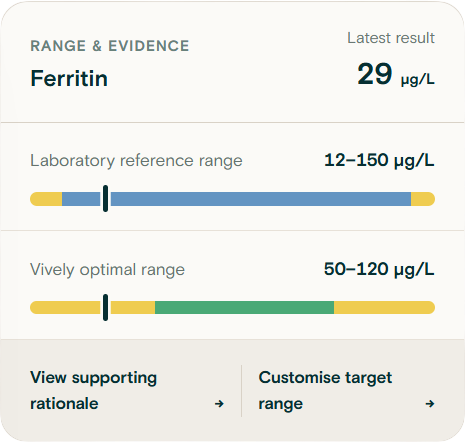Click the Latest result label
The height and width of the screenshot is (442, 465).
(391, 38)
